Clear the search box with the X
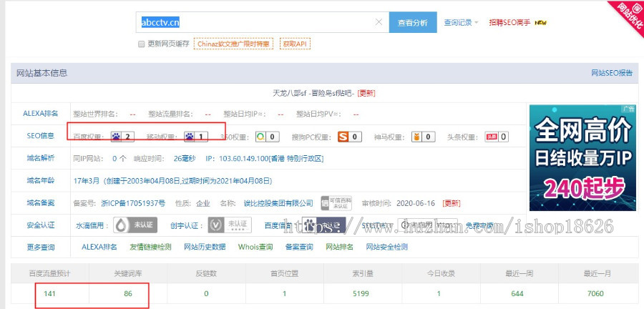Viewport: 644px width, 309px height. tap(379, 22)
